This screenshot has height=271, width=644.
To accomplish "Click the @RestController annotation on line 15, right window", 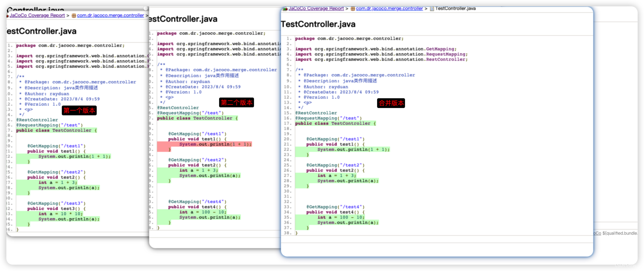I will (316, 113).
